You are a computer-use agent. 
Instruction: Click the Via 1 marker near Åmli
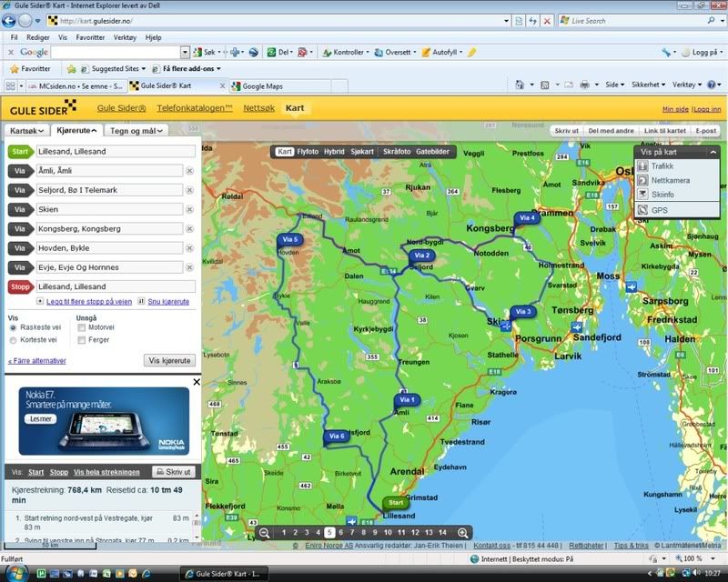coord(407,400)
